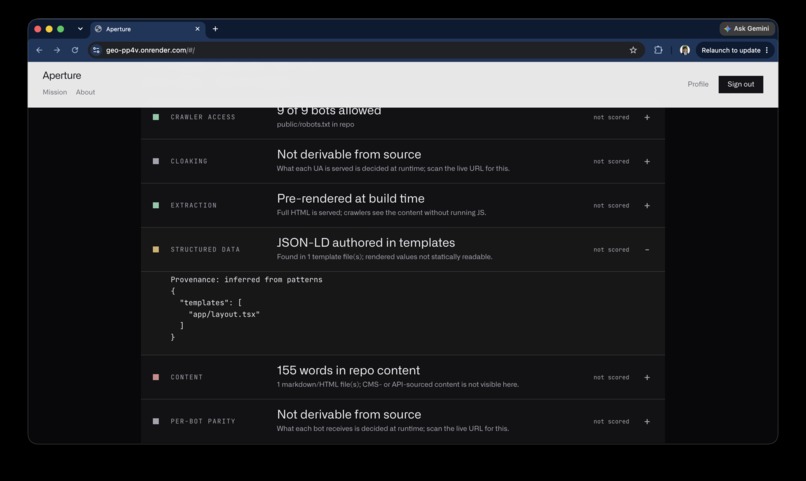This screenshot has width=806, height=481.
Task: Click the green Extraction status square
Action: (x=156, y=205)
